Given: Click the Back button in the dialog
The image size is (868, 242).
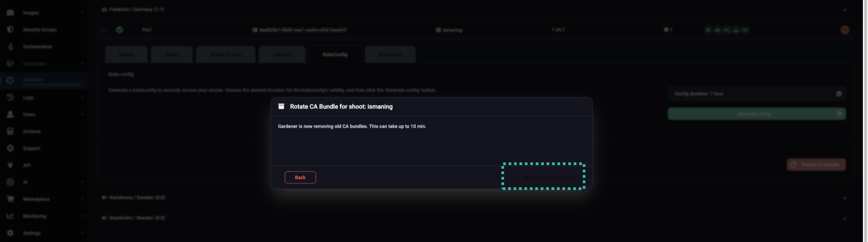Looking at the screenshot, I should pyautogui.click(x=300, y=177).
